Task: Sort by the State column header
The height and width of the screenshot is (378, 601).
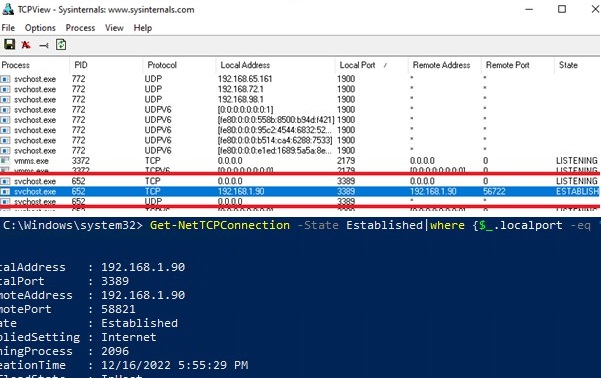Action: click(x=577, y=65)
